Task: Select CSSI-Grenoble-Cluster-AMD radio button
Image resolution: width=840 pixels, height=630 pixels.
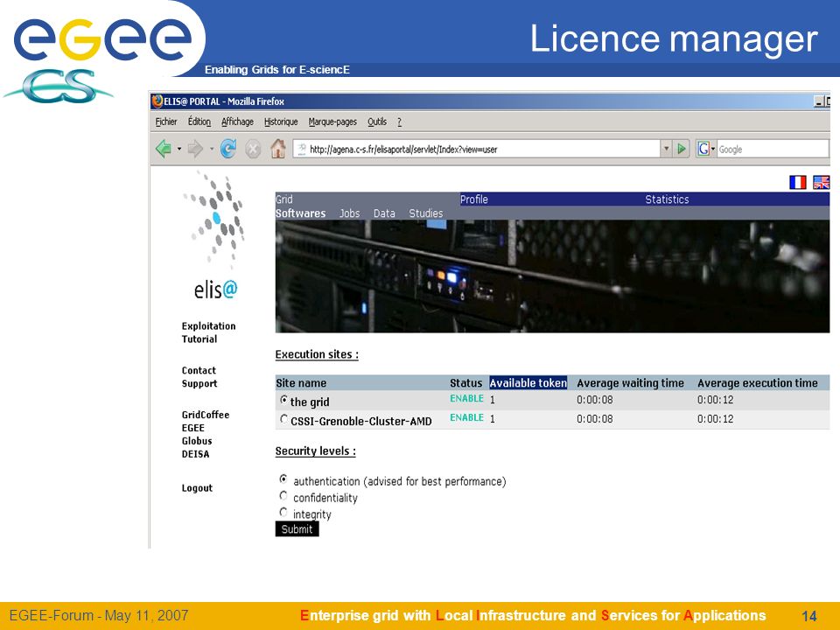Action: 283,419
